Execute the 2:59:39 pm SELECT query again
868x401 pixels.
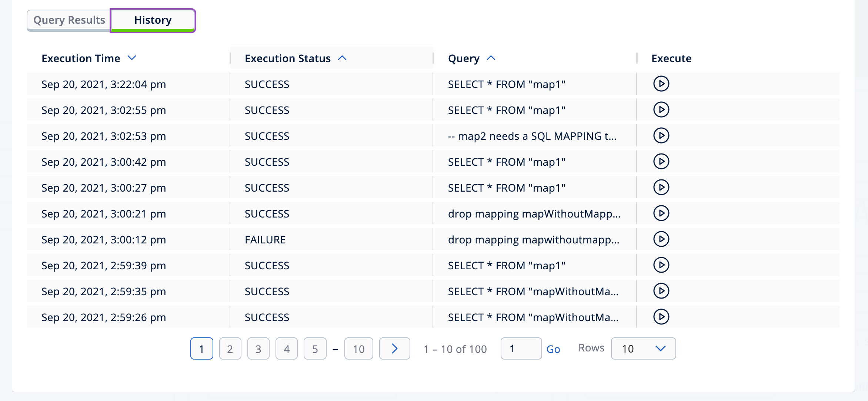pyautogui.click(x=661, y=265)
